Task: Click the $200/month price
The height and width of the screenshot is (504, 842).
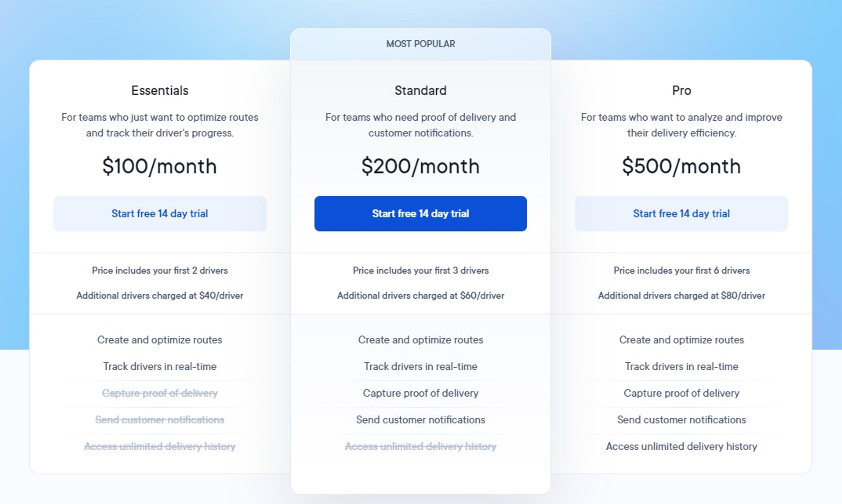Action: pos(421,166)
